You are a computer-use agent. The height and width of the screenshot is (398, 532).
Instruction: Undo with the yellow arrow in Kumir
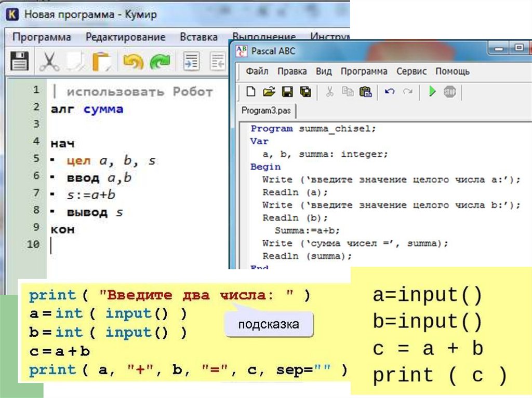coord(133,61)
